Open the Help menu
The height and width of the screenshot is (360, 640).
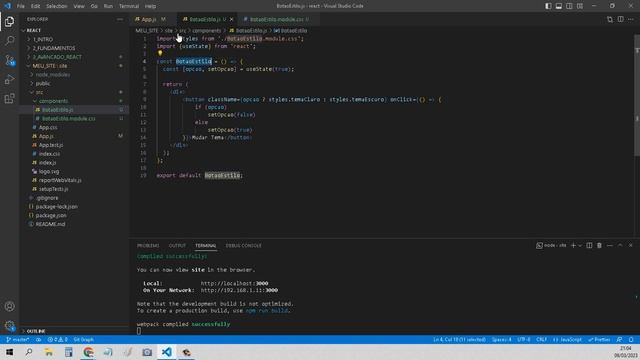click(150, 6)
